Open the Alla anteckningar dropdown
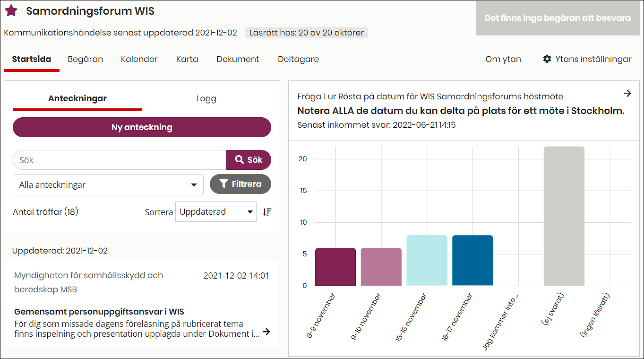 point(108,184)
